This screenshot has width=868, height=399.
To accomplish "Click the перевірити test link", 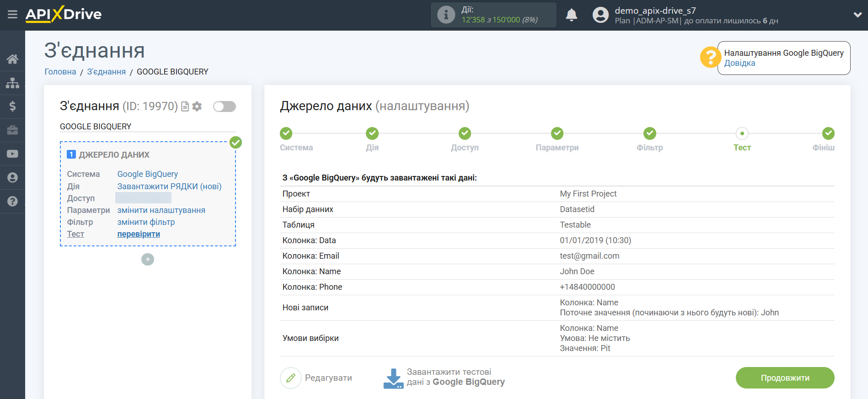I will coord(139,234).
